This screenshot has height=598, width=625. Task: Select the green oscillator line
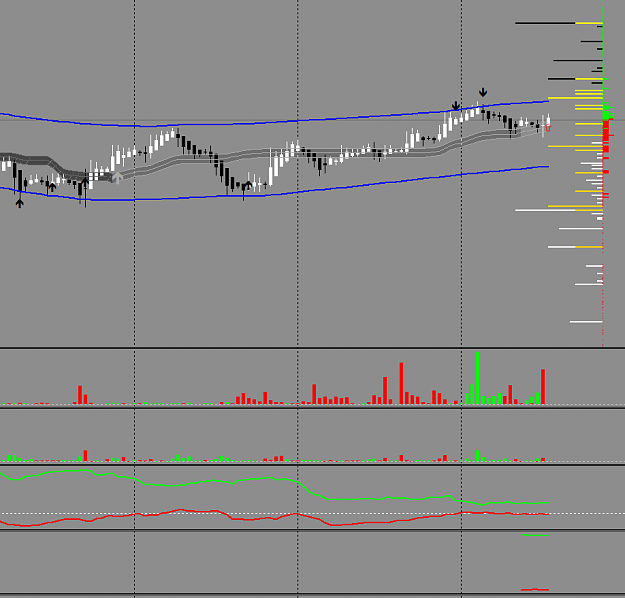pos(275,480)
